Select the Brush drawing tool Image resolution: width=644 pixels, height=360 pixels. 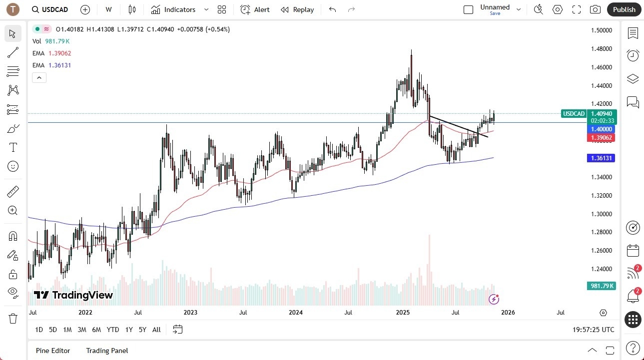13,128
